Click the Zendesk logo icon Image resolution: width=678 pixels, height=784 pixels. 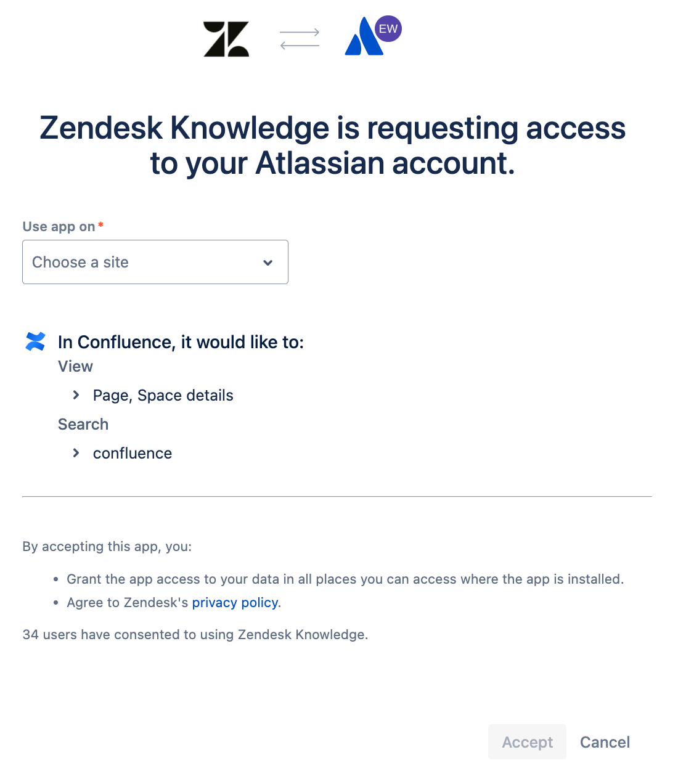[x=226, y=39]
